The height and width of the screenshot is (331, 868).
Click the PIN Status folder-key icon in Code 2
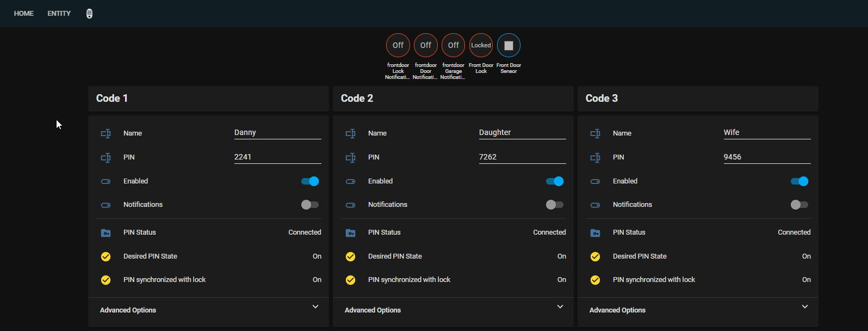[x=351, y=232]
